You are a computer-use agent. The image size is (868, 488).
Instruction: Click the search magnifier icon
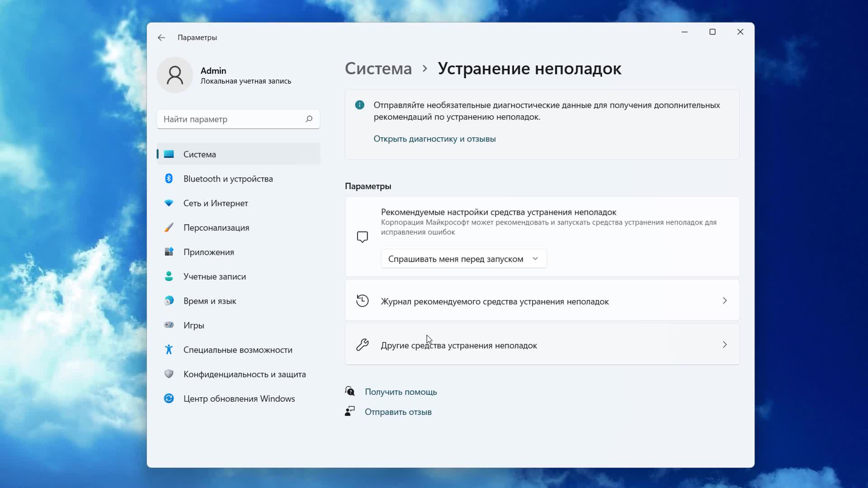[x=309, y=119]
